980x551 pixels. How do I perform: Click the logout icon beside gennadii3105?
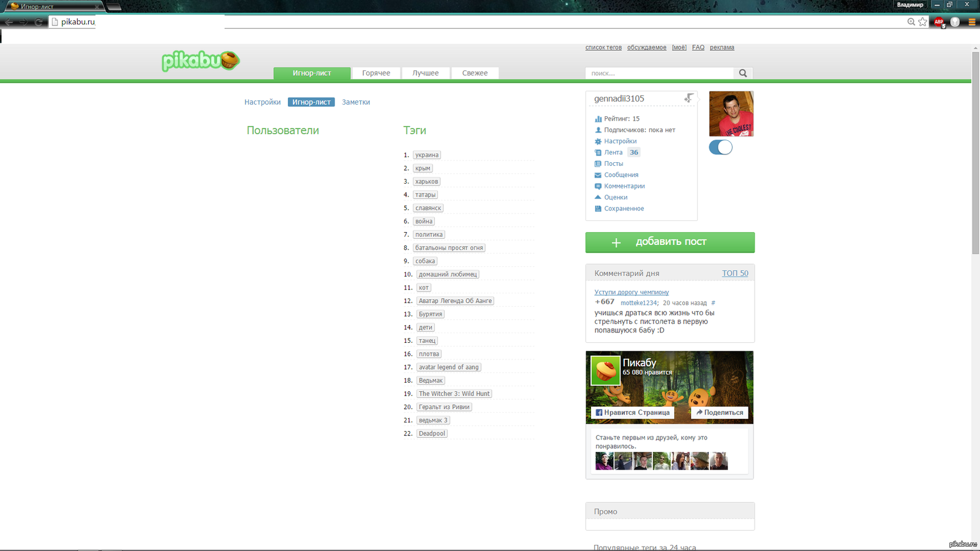[x=688, y=98]
